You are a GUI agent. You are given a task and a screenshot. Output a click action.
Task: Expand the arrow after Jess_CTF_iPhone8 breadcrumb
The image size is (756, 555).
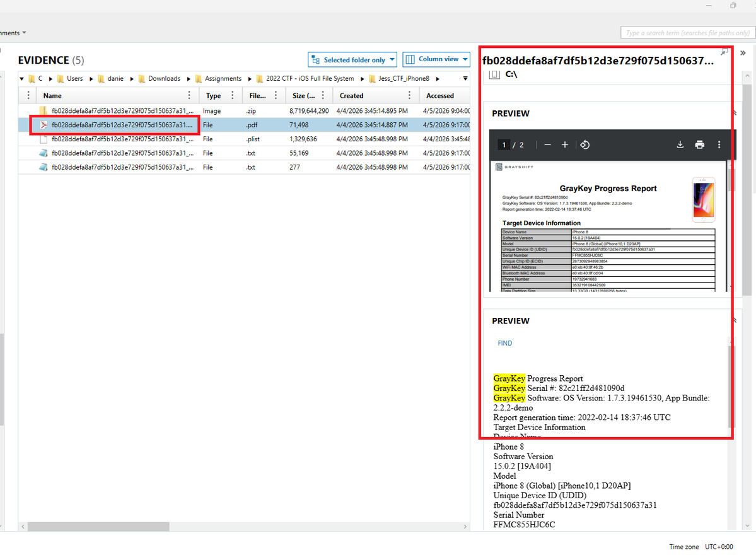[x=438, y=79]
